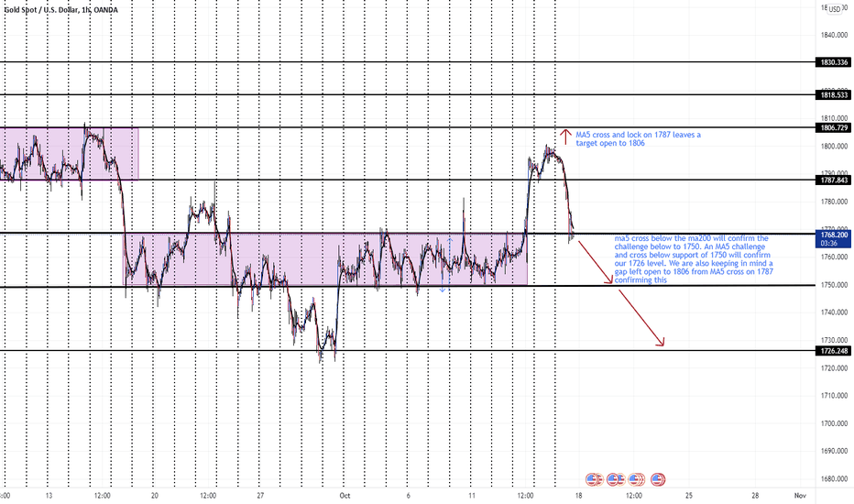Click the 1690.000 price axis value
This screenshot has height=504, width=854.
[835, 451]
